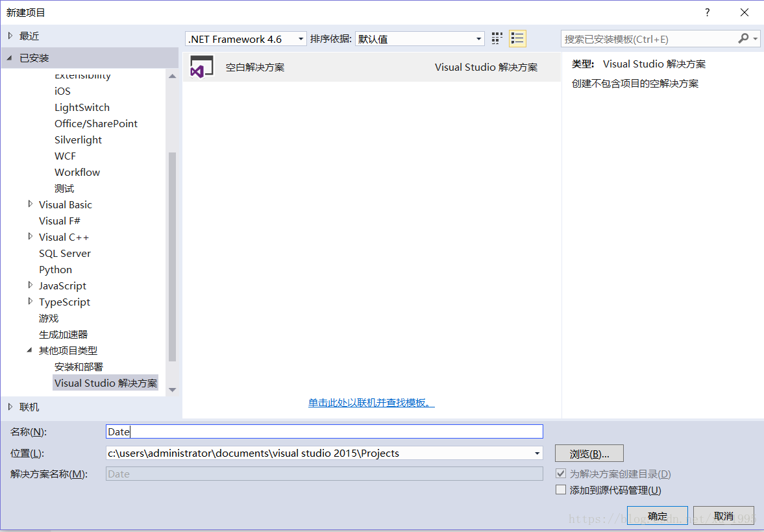This screenshot has height=532, width=764.
Task: Click the tree scrollbar down arrow
Action: [x=172, y=390]
